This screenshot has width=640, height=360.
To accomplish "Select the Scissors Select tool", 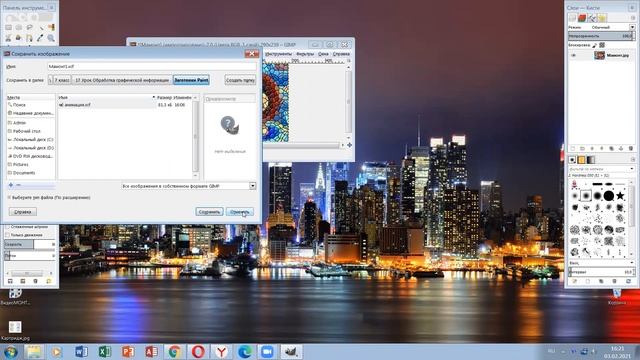I will pos(8,38).
